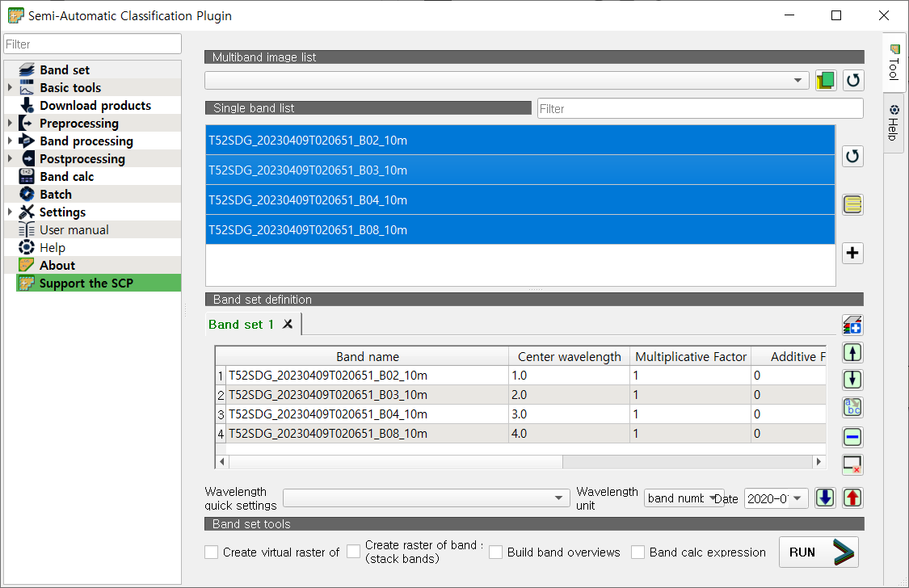Open the Band set 1 tab
The image size is (909, 588).
pyautogui.click(x=241, y=325)
